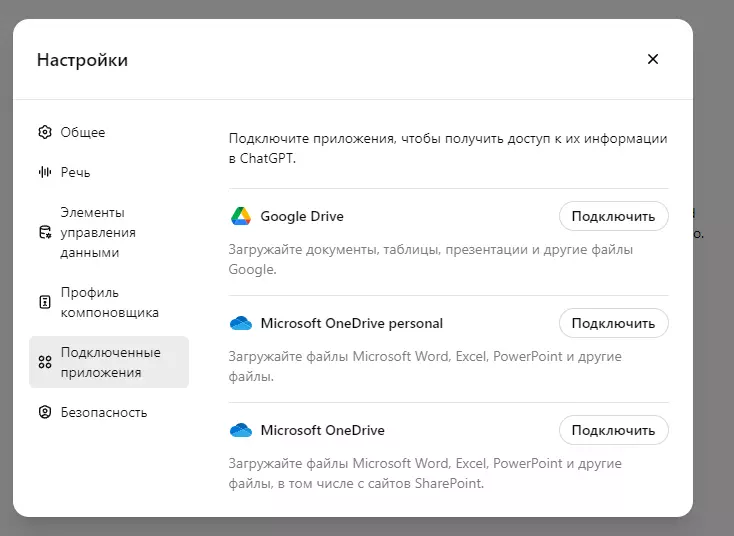This screenshot has height=536, width=734.
Task: Click the Google Drive logo icon
Action: click(x=241, y=216)
